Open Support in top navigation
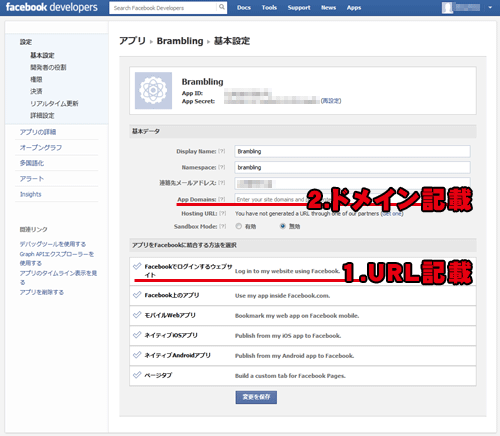500x436 pixels. (299, 7)
